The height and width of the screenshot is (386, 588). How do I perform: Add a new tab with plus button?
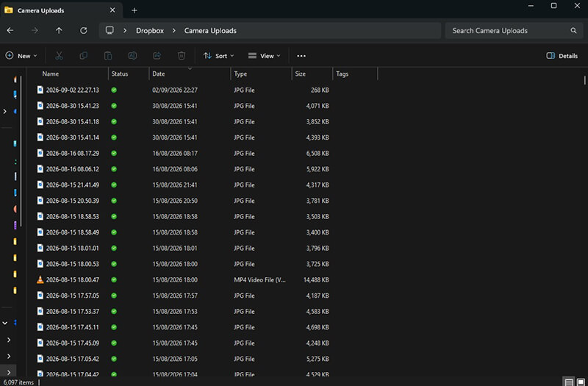tap(135, 10)
